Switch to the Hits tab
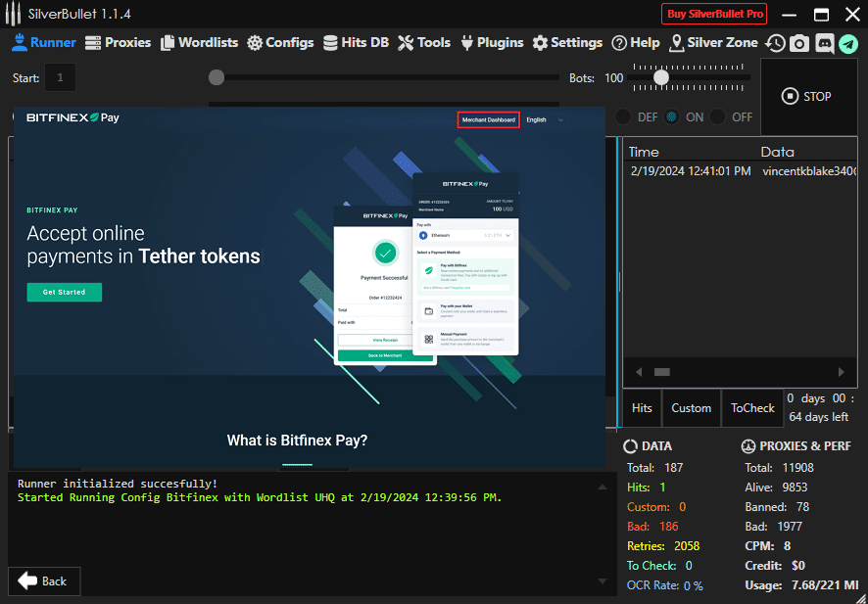 click(642, 408)
